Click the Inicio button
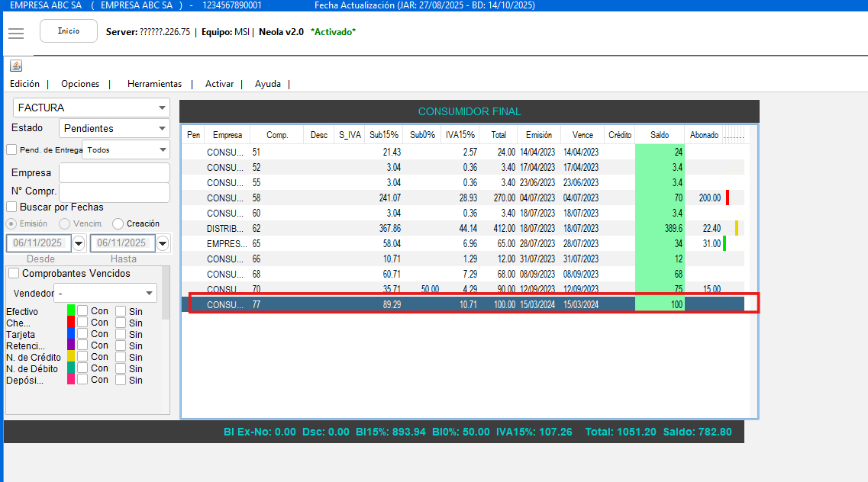868x482 pixels. point(69,31)
